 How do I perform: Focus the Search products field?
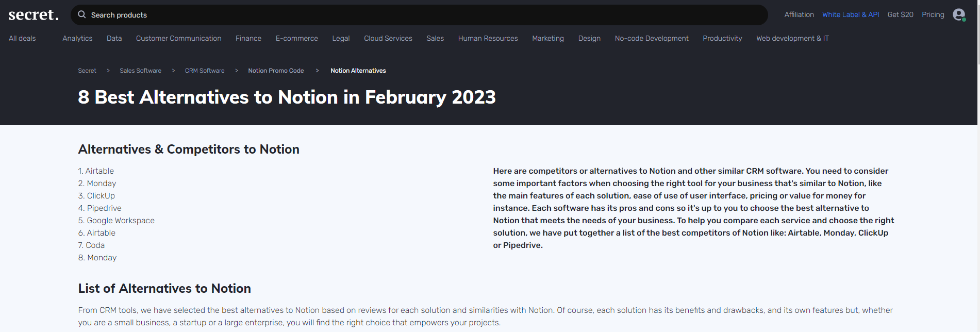tap(419, 15)
